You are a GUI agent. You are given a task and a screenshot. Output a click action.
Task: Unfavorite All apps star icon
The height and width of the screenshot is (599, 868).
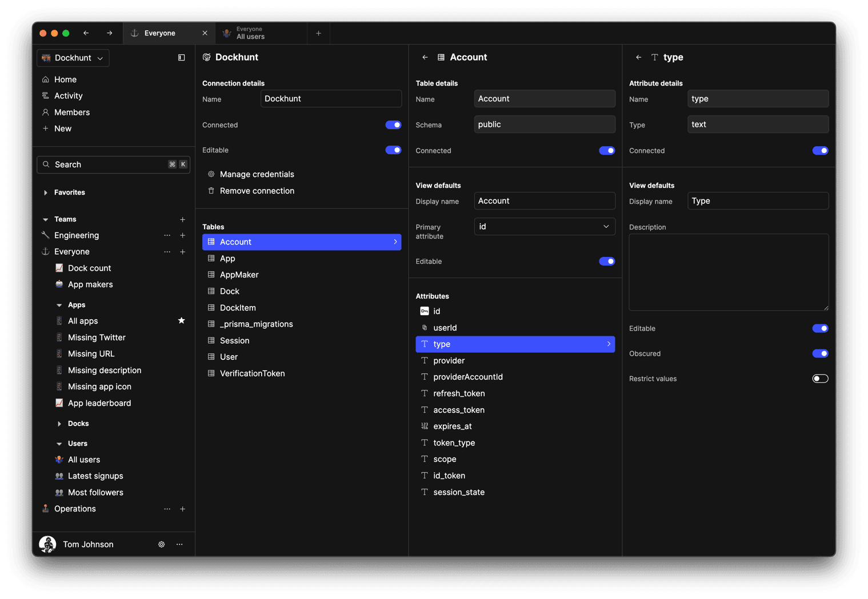(181, 321)
